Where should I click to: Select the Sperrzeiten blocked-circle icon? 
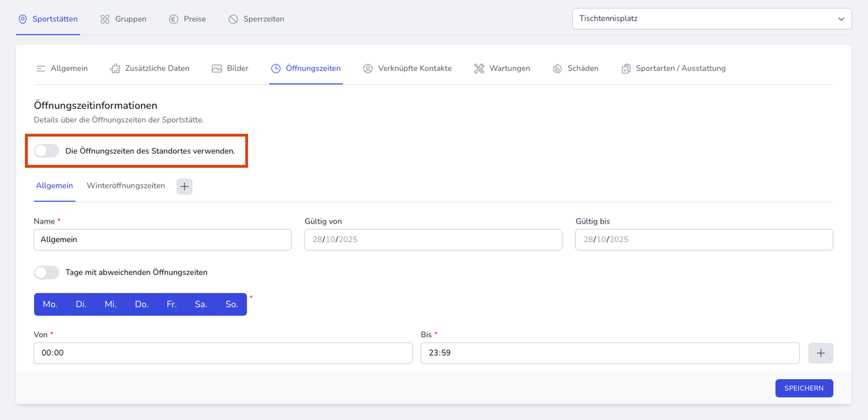(x=233, y=19)
